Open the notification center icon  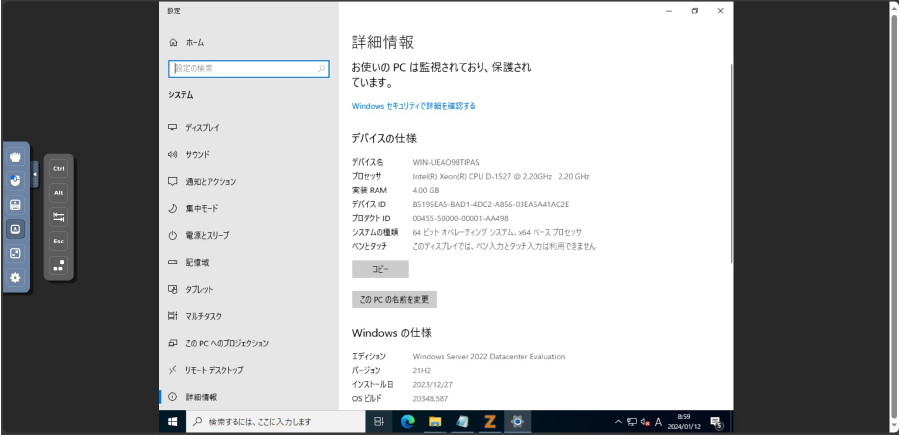tap(717, 422)
